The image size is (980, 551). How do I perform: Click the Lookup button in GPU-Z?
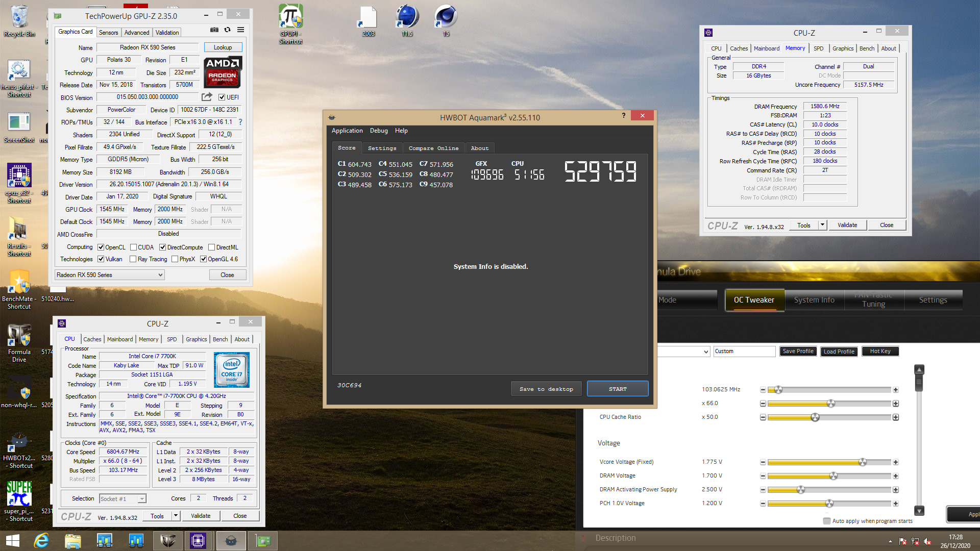(223, 47)
